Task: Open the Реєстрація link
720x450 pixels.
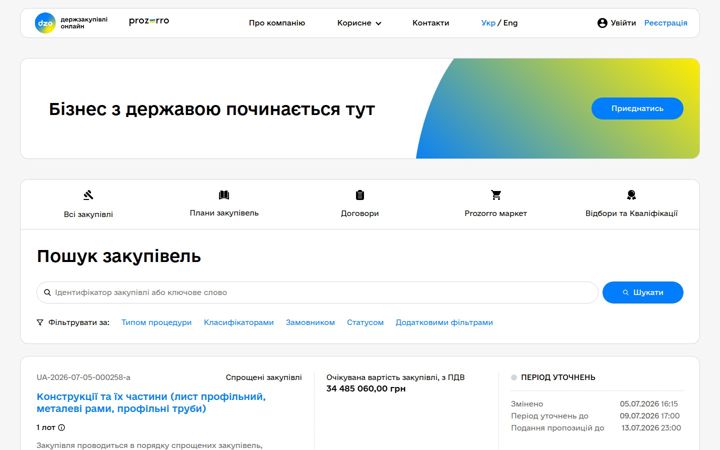Action: 665,23
